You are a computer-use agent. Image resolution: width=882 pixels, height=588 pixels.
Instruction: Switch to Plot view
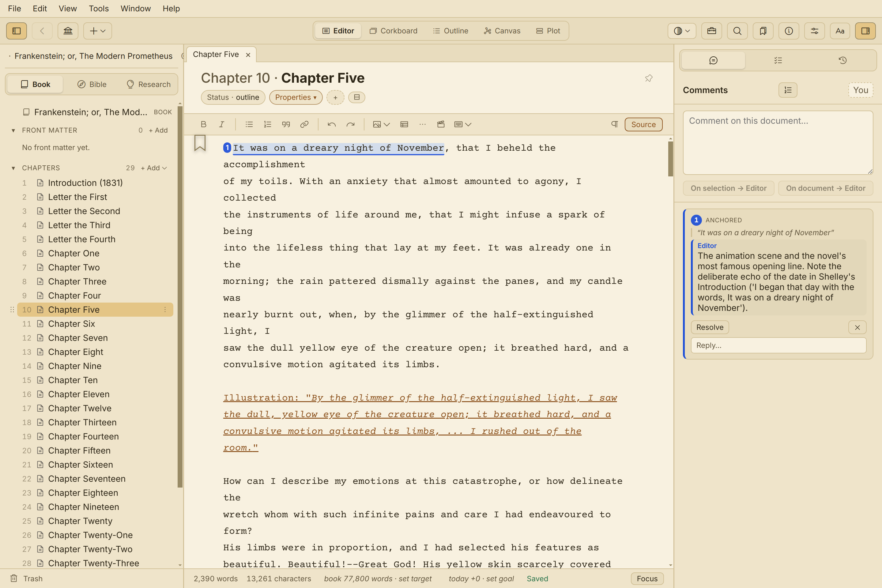(548, 31)
